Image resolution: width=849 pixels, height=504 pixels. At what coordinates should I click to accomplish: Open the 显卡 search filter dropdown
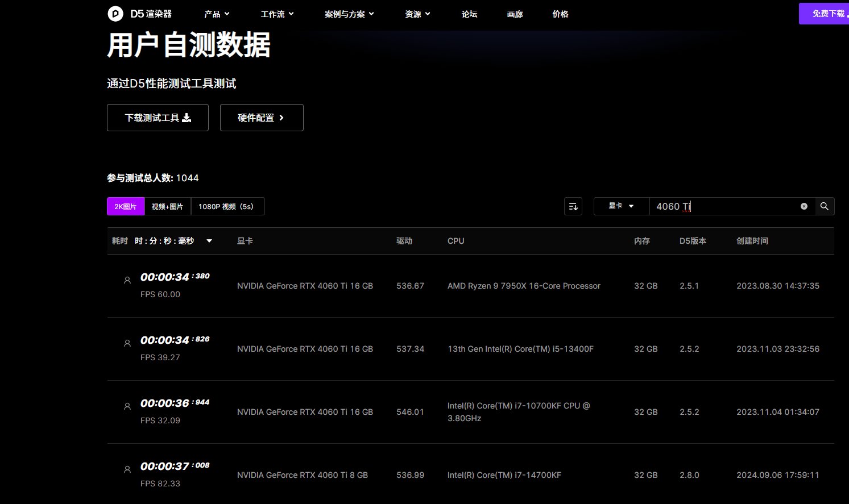(x=621, y=206)
